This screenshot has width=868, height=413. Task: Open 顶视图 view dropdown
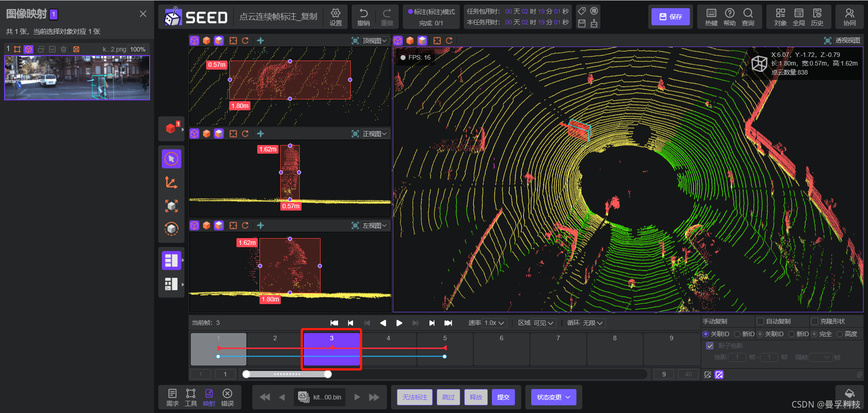click(375, 41)
